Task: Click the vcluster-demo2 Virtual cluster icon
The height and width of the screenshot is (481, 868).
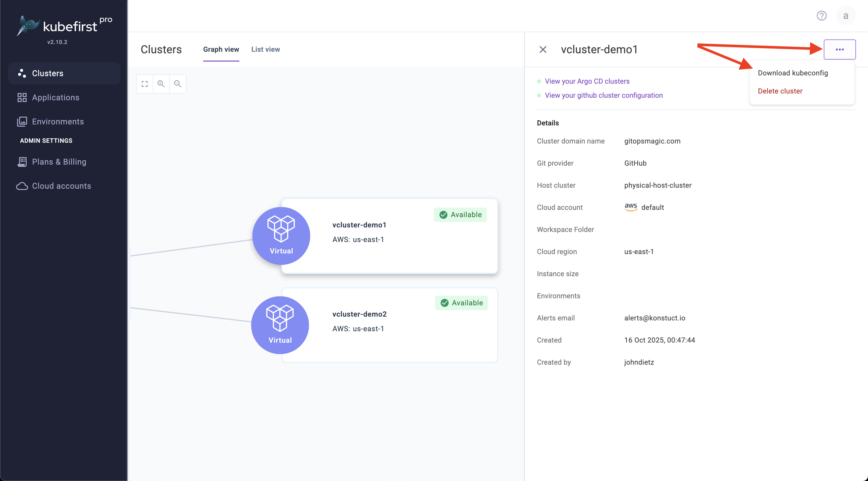Action: point(280,325)
